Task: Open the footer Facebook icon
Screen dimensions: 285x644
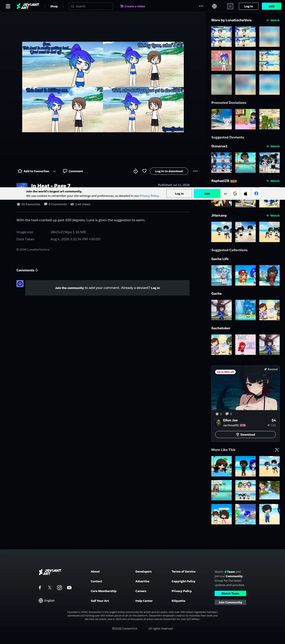Action: point(40,587)
